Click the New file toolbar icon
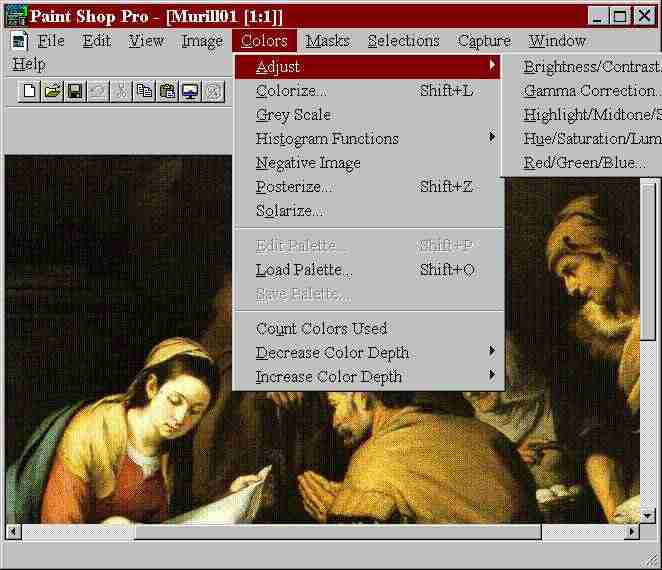662x570 pixels. pyautogui.click(x=30, y=91)
